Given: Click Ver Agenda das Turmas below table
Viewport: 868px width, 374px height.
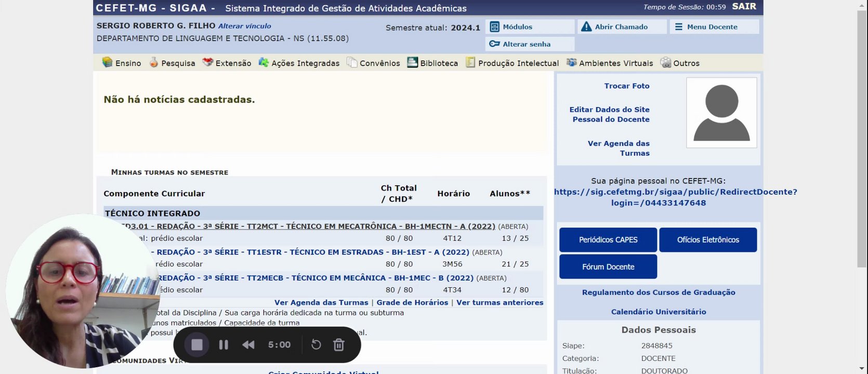Looking at the screenshot, I should point(321,302).
